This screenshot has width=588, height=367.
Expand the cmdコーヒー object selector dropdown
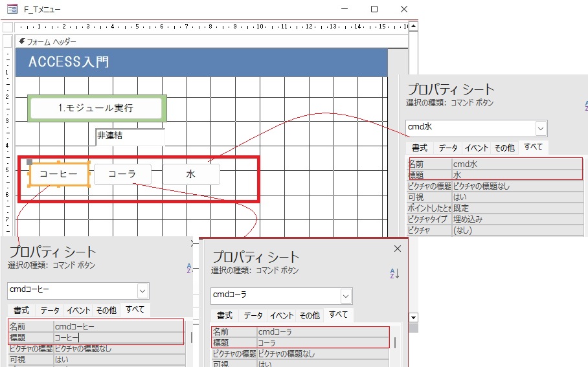pos(142,290)
